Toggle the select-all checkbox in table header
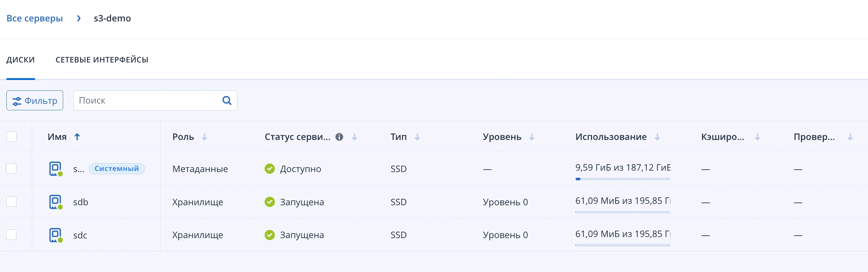Image resolution: width=868 pixels, height=272 pixels. point(11,137)
